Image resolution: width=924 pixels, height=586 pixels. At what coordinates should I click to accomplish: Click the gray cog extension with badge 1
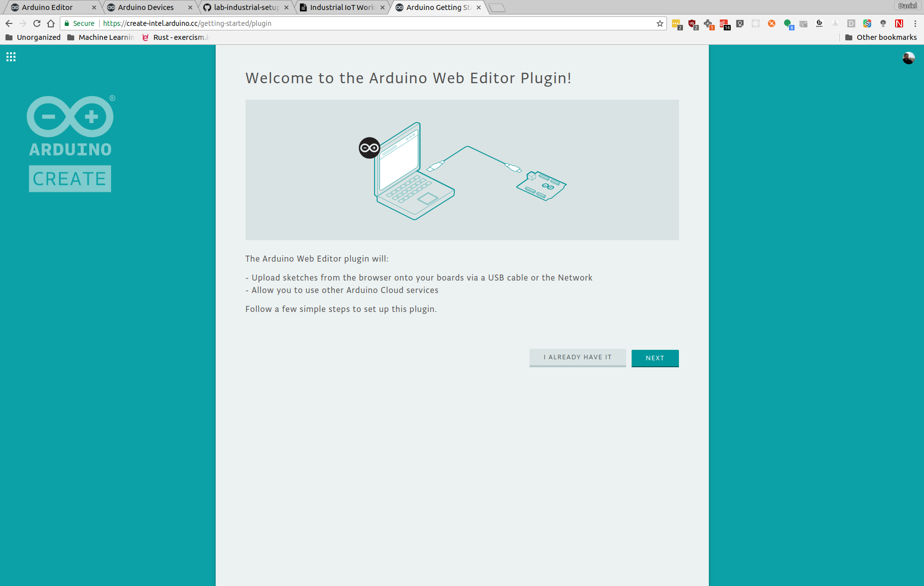click(708, 23)
